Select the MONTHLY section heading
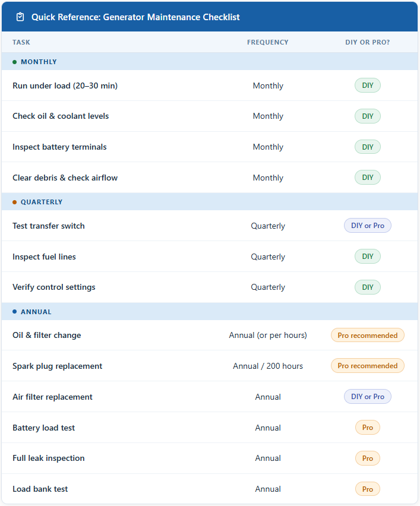Viewport: 420px width, 506px height. tap(39, 62)
